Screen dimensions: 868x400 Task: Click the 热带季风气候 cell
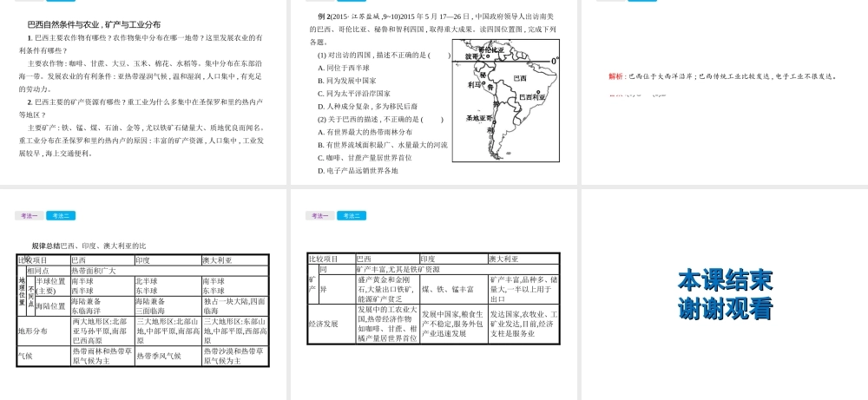pos(168,356)
